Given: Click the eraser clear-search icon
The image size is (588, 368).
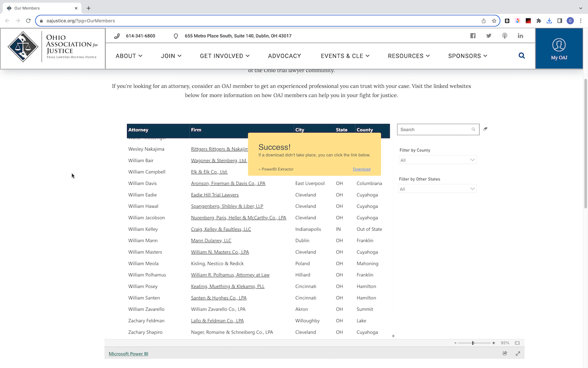Looking at the screenshot, I should pos(485,129).
